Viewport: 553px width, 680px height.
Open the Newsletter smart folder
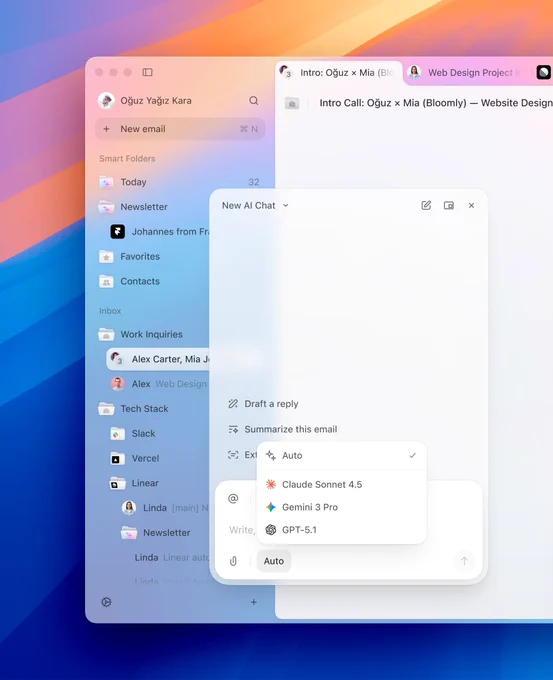tap(153, 207)
